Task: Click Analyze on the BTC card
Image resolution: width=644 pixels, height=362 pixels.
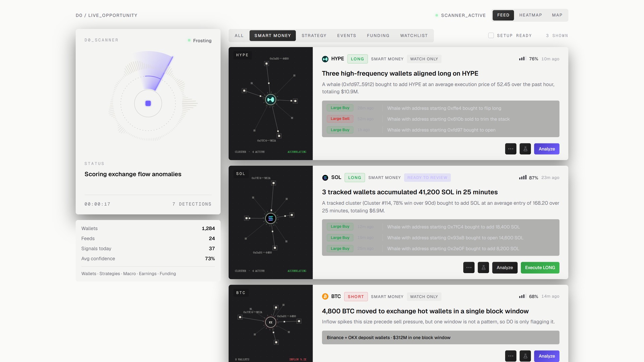Action: 547,356
